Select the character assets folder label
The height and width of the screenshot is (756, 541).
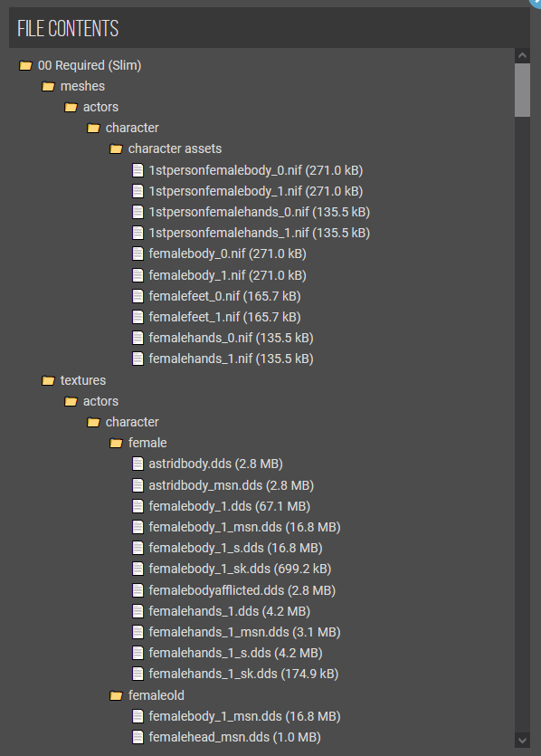click(x=175, y=148)
